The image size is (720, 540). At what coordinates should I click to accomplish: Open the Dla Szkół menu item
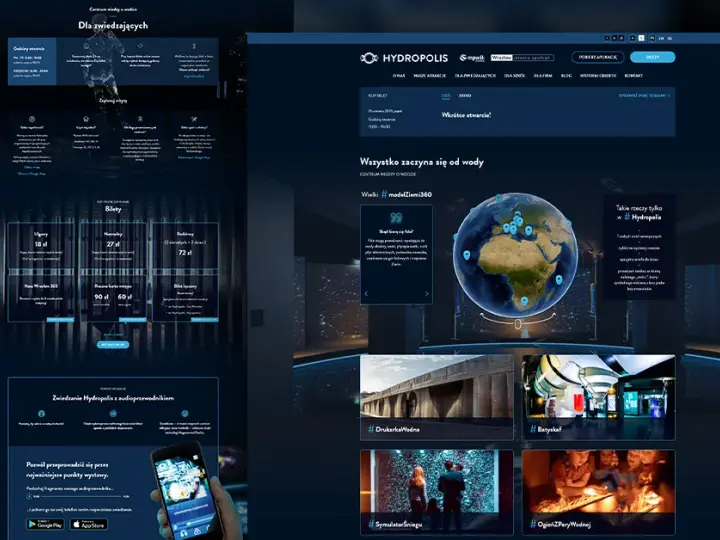[514, 76]
